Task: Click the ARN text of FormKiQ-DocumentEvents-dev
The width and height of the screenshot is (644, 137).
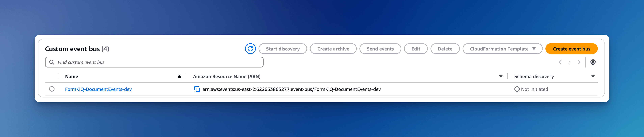Action: [291, 89]
